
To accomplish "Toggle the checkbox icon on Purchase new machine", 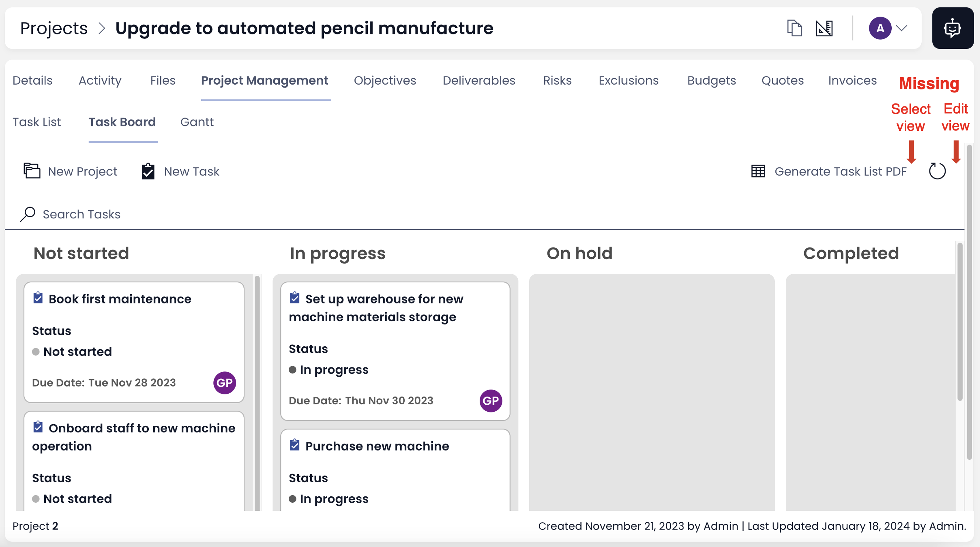I will [294, 445].
